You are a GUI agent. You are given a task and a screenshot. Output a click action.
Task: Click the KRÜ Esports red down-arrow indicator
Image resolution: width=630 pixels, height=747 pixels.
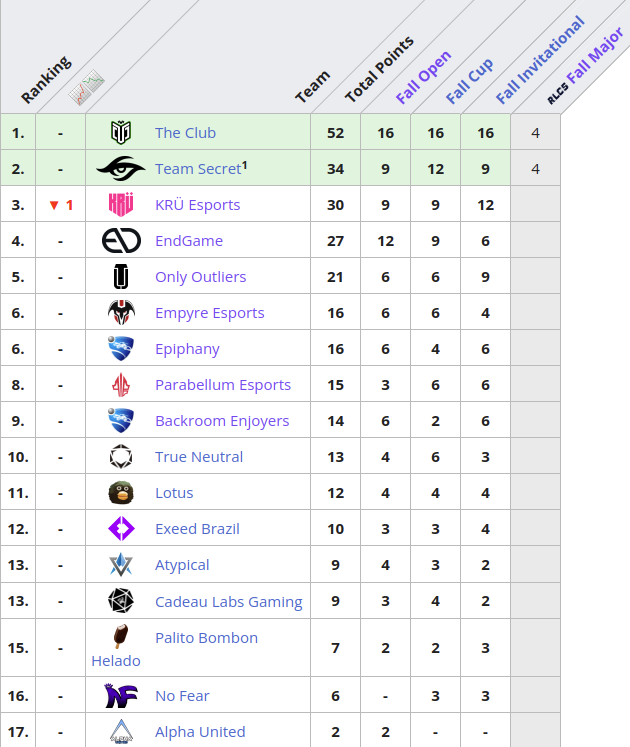pos(54,205)
